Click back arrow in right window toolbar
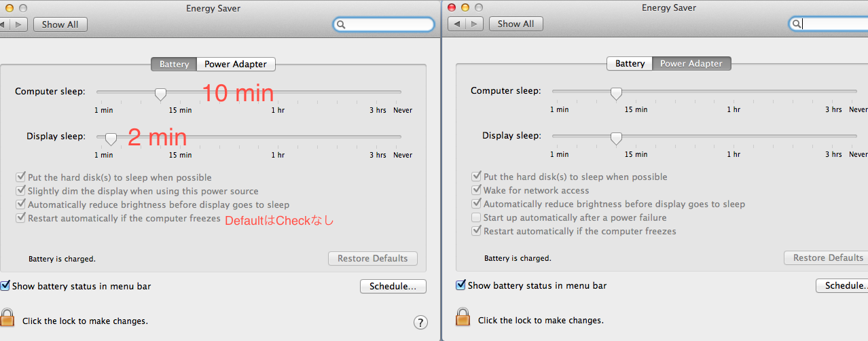Image resolution: width=868 pixels, height=341 pixels. [x=457, y=24]
